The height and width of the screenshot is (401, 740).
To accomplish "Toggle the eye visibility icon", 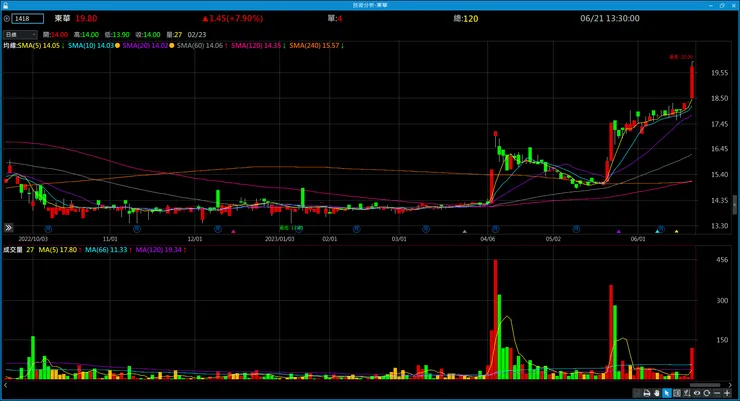I will 697,393.
